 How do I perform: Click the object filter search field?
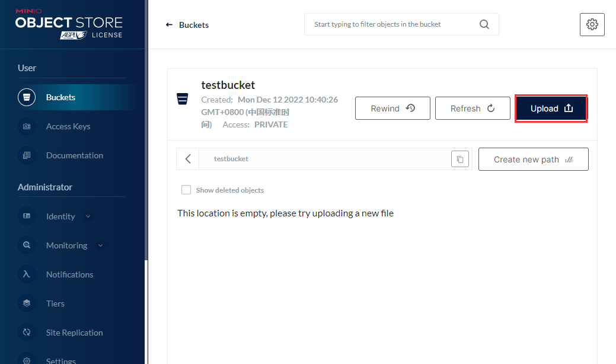(x=391, y=24)
